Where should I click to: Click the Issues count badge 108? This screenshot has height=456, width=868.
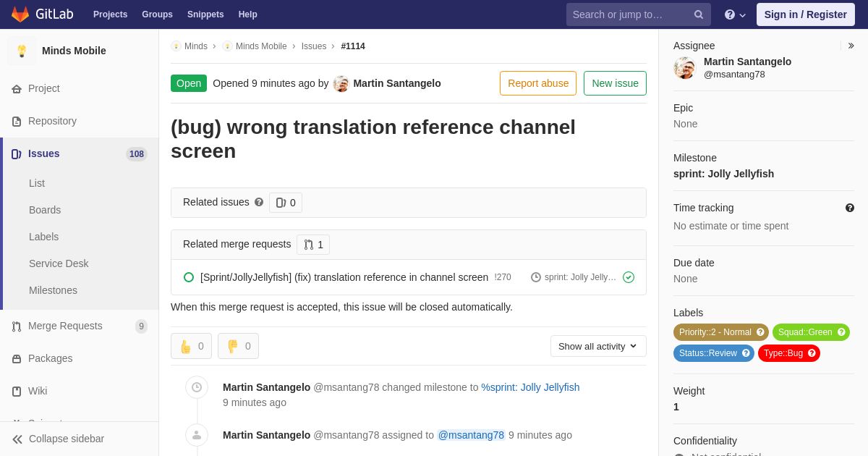137,154
